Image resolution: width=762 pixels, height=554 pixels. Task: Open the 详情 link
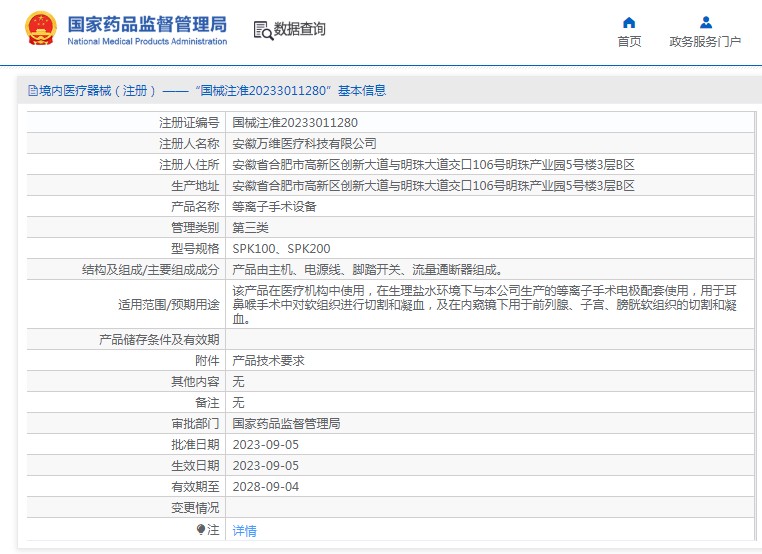[244, 530]
